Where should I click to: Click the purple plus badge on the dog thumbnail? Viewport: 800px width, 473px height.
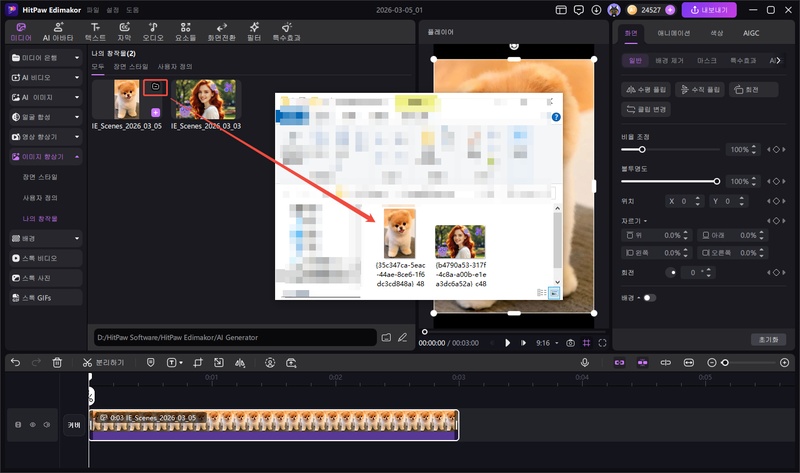[x=155, y=112]
